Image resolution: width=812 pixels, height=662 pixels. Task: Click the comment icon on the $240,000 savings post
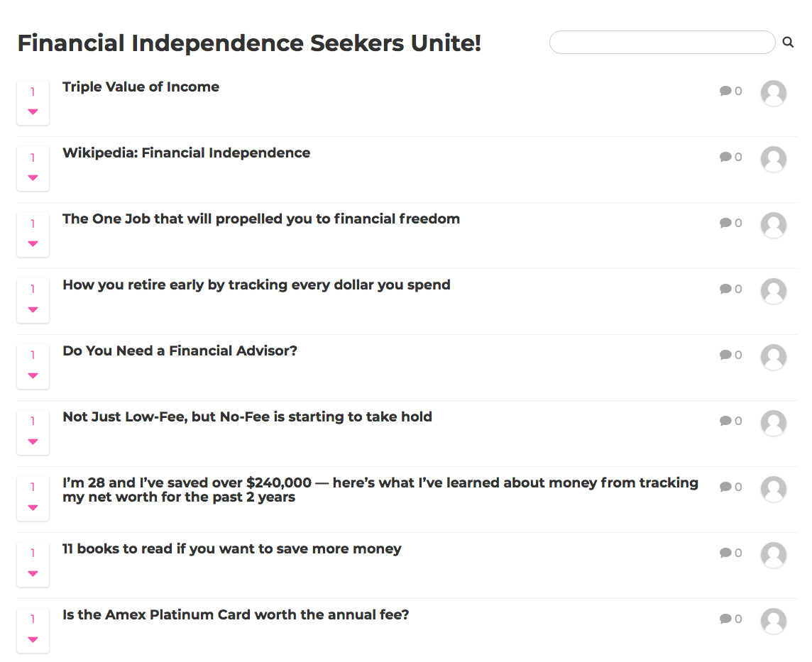725,487
